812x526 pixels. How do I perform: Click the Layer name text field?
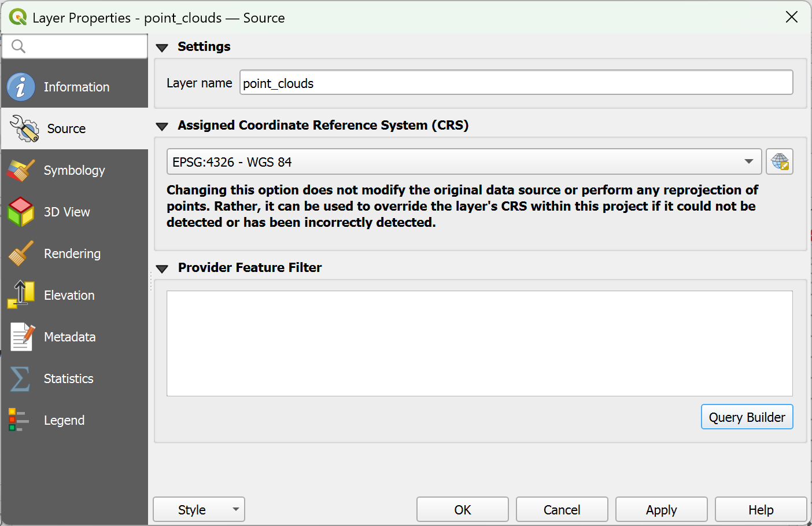pos(516,83)
